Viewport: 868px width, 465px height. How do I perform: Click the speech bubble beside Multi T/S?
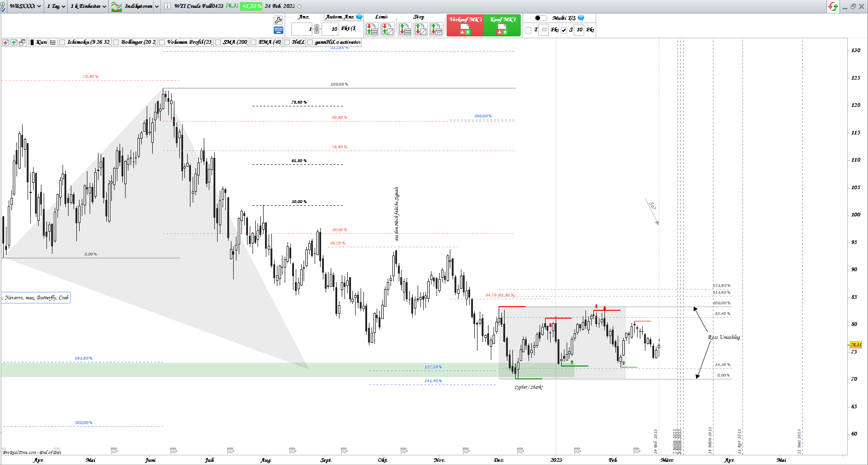click(x=581, y=18)
